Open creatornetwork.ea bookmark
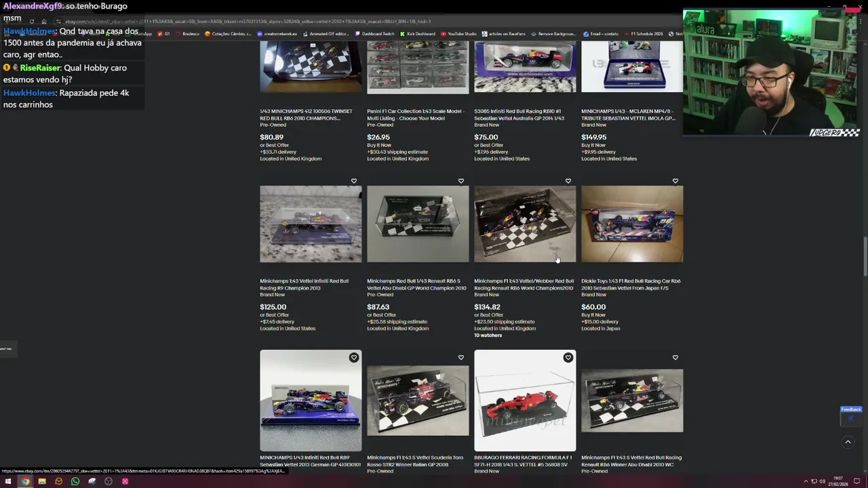Image resolution: width=868 pixels, height=488 pixels. [x=278, y=33]
